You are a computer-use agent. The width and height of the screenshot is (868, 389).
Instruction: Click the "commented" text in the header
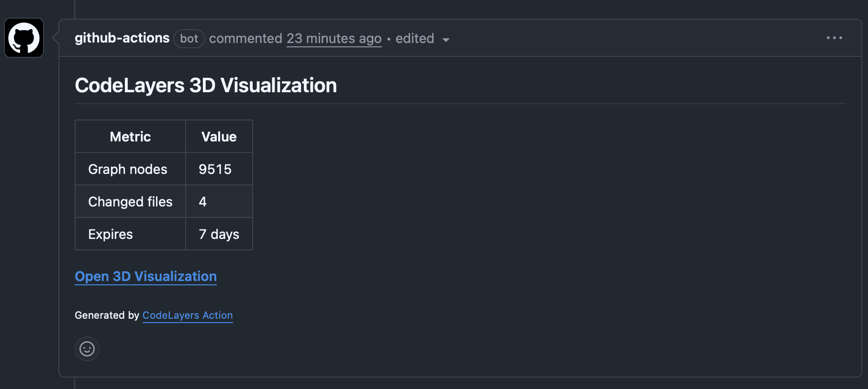coord(245,38)
